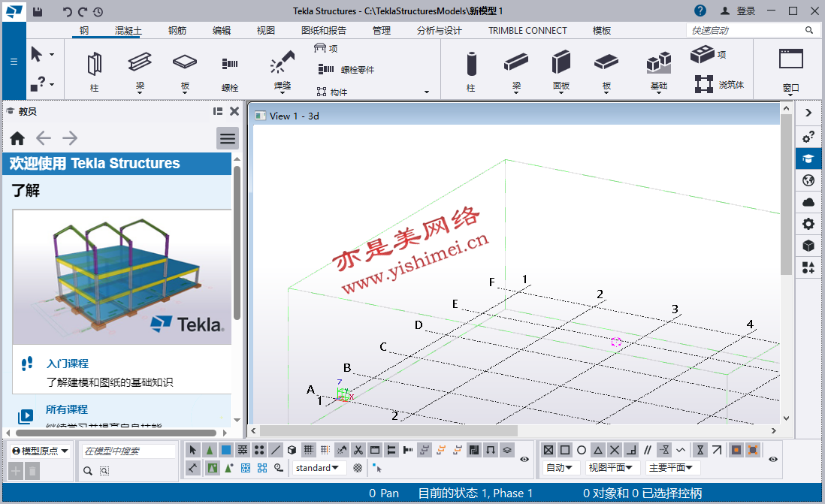Click the undo arrow icon
The width and height of the screenshot is (825, 504).
(67, 11)
